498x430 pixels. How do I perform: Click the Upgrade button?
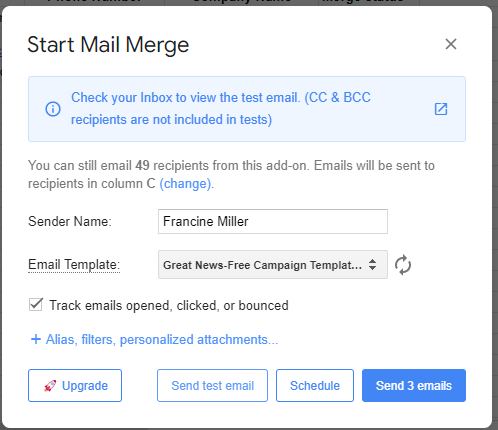coord(75,385)
